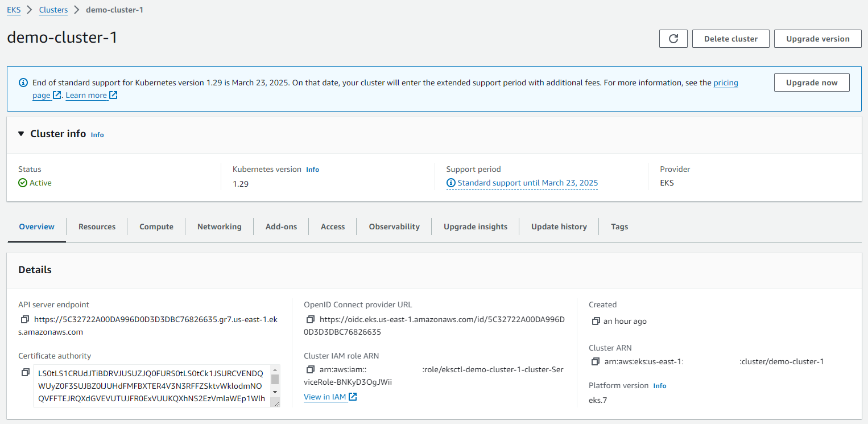Navigate to EKS breadcrumb

[x=14, y=10]
